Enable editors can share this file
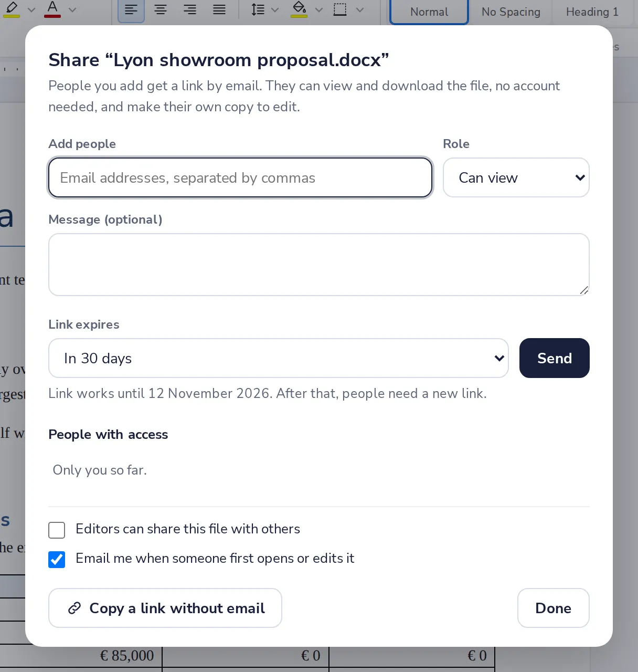Screen dimensions: 638x672 (x=57, y=530)
